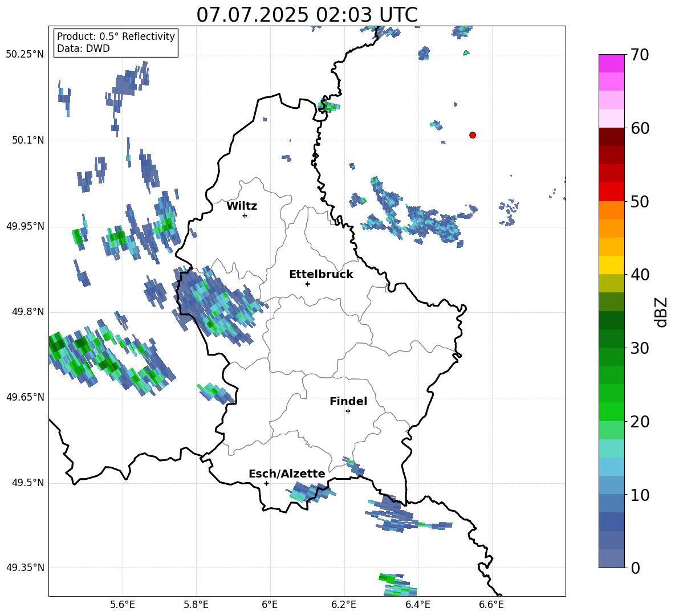Click the colorbar label 40
This screenshot has width=675, height=616.
click(x=640, y=275)
